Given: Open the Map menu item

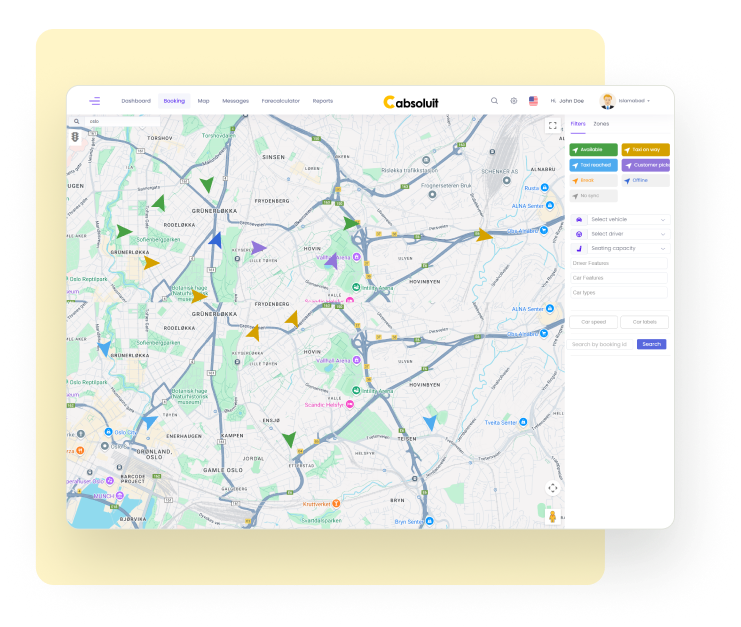Looking at the screenshot, I should coord(204,101).
